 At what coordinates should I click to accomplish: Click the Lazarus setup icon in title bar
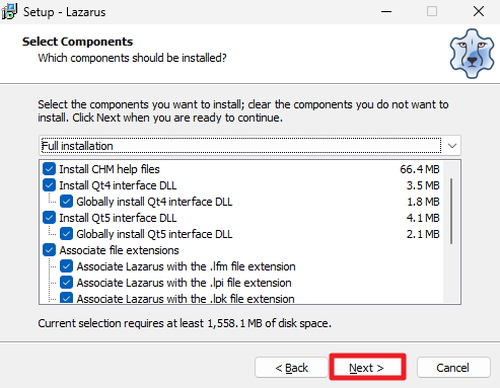pyautogui.click(x=9, y=11)
